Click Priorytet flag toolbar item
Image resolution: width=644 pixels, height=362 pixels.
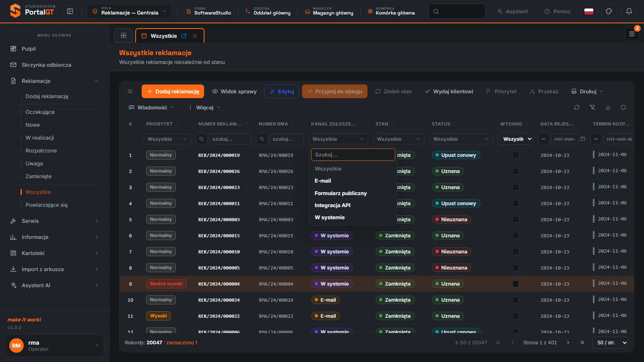(x=501, y=91)
